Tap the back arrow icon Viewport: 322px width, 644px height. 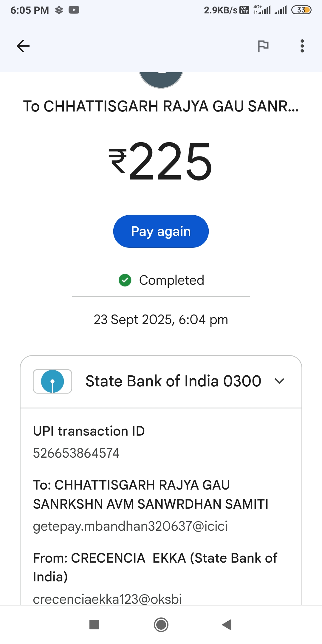tap(23, 46)
